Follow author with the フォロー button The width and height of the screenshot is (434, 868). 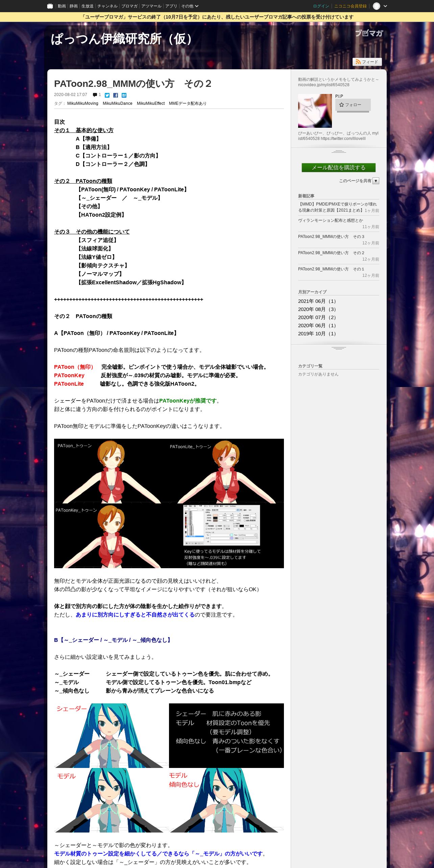point(353,105)
